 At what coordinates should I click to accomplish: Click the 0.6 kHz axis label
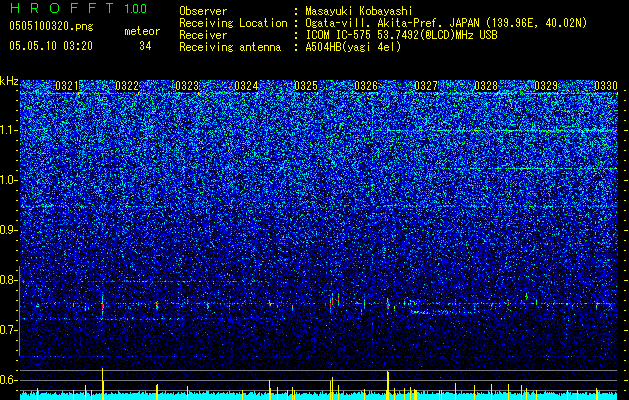click(x=9, y=380)
